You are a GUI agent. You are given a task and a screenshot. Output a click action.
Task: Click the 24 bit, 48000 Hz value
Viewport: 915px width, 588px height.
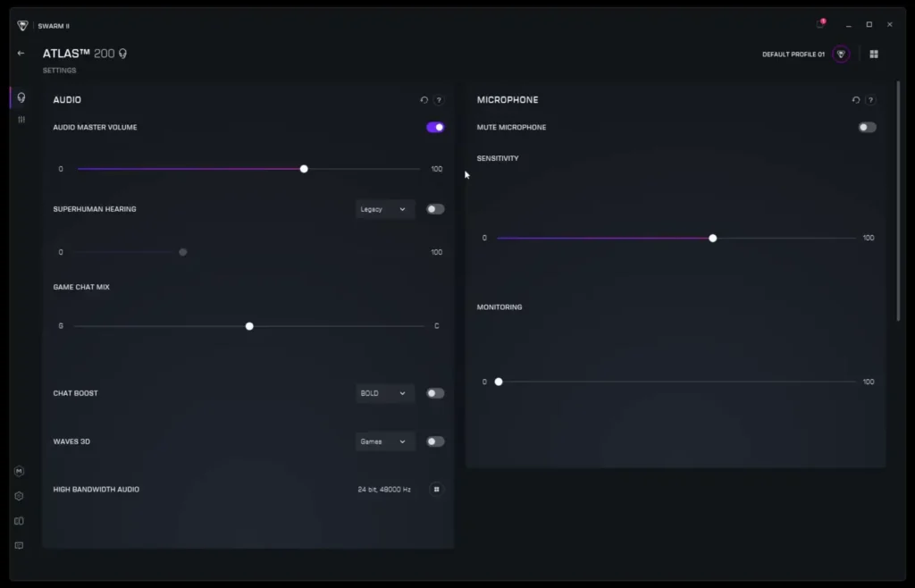pos(384,490)
